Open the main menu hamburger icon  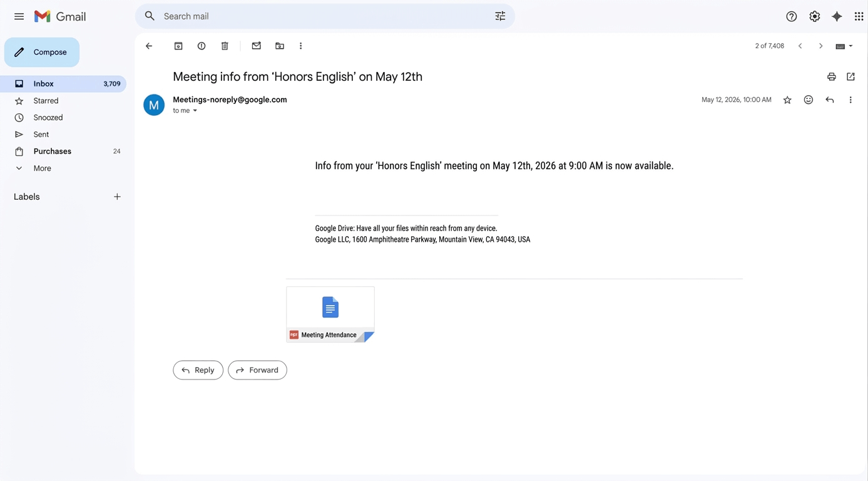[19, 16]
